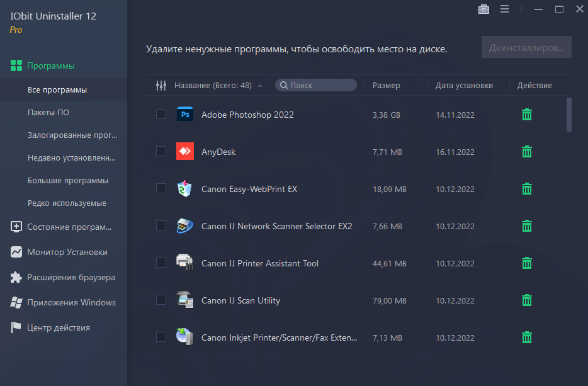Click the Canon IJ Network Scanner Selector app icon

click(185, 225)
